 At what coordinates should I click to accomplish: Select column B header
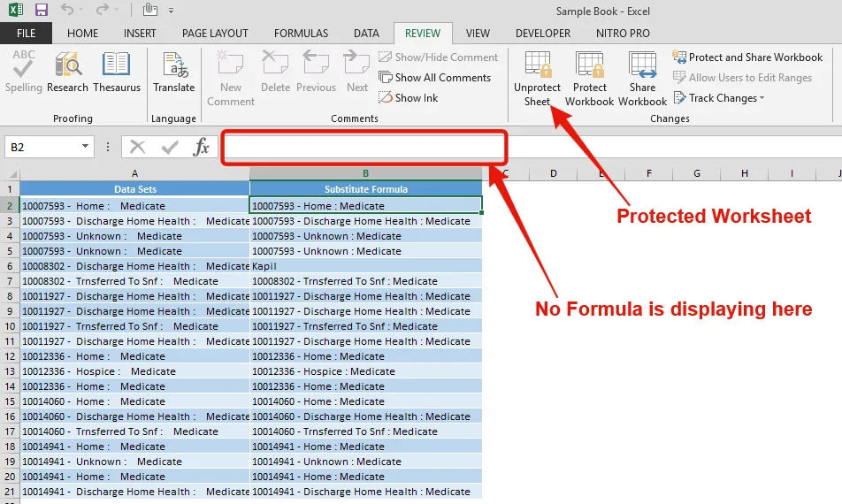click(x=365, y=173)
